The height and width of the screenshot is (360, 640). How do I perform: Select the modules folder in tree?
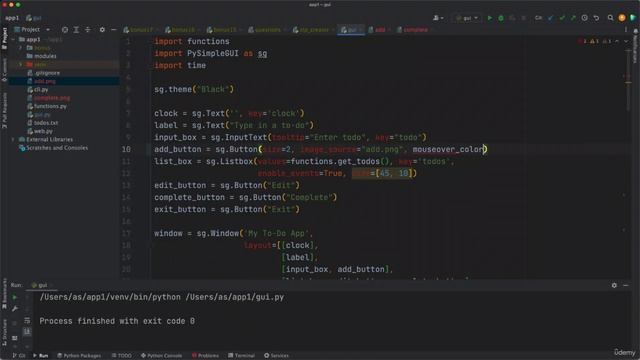point(41,56)
